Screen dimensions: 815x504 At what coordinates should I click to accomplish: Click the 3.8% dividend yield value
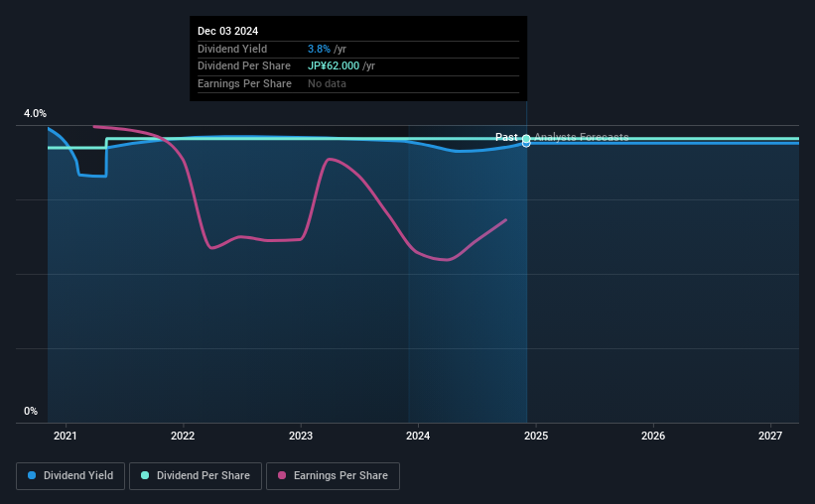319,49
